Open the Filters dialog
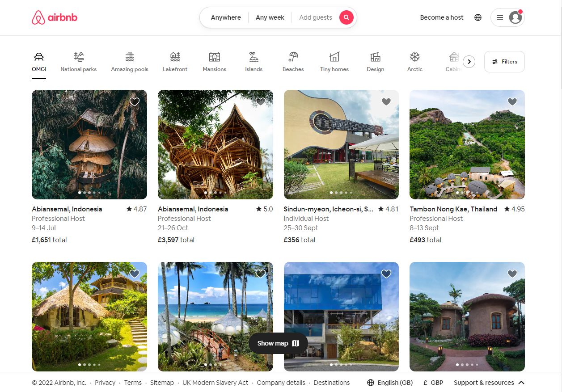The width and height of the screenshot is (562, 392). [x=504, y=62]
